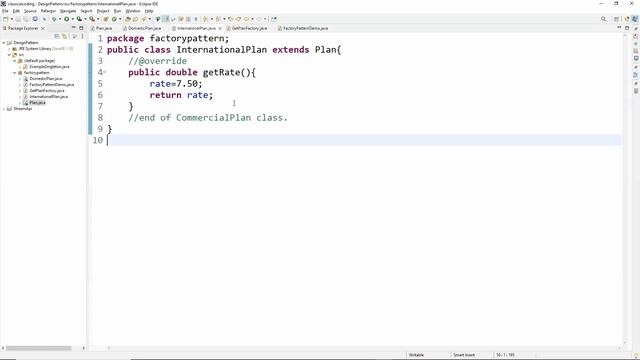The image size is (640, 360).
Task: Toggle Link with Editor in Package Explorer
Action: pyautogui.click(x=64, y=36)
